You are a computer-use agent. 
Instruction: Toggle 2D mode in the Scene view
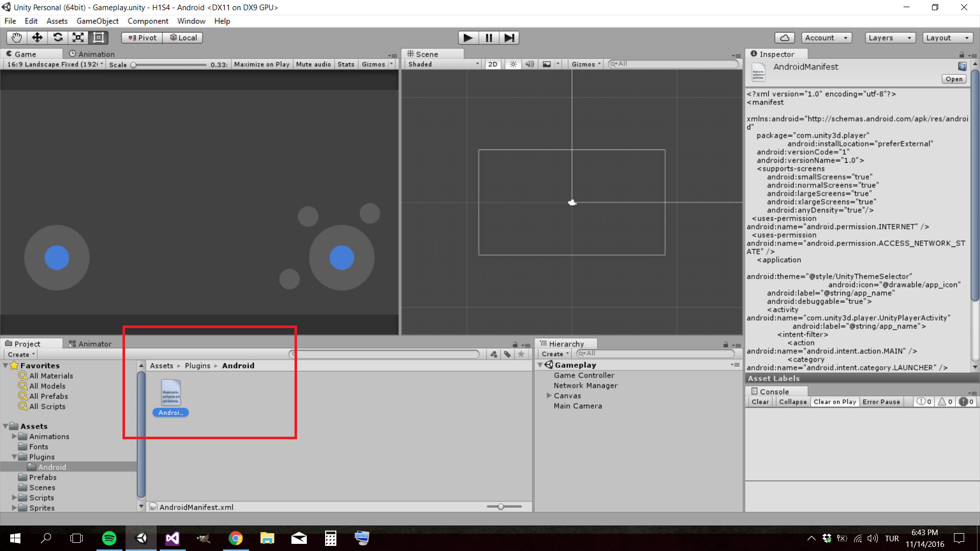click(493, 64)
